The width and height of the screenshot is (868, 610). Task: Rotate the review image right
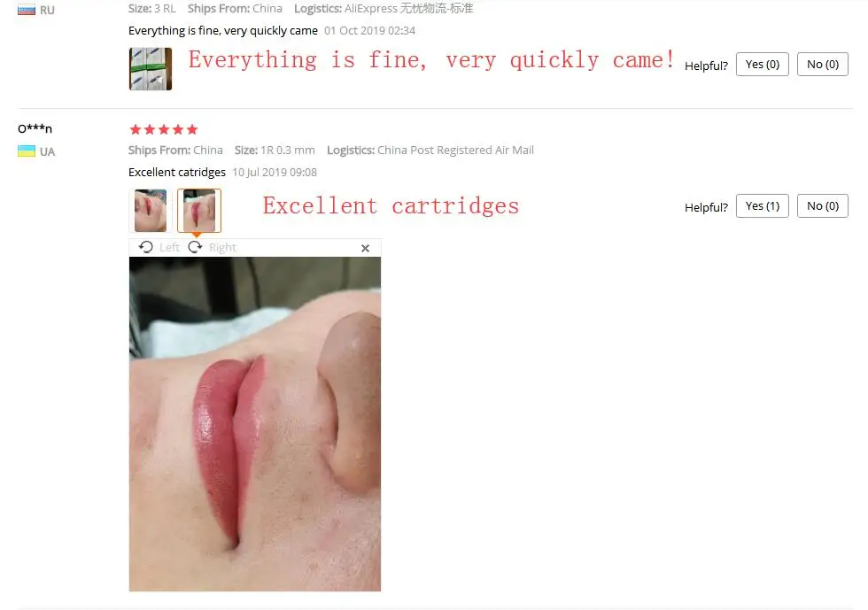click(195, 247)
